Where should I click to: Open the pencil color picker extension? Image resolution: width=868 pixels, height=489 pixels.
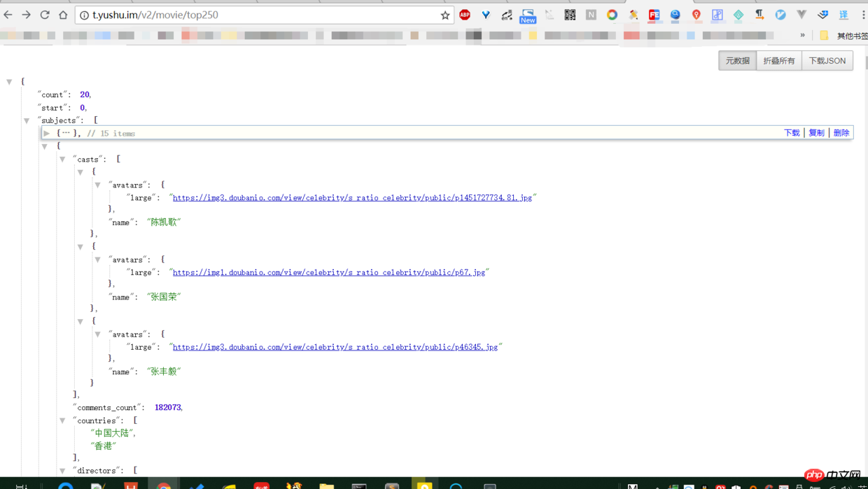click(x=633, y=15)
